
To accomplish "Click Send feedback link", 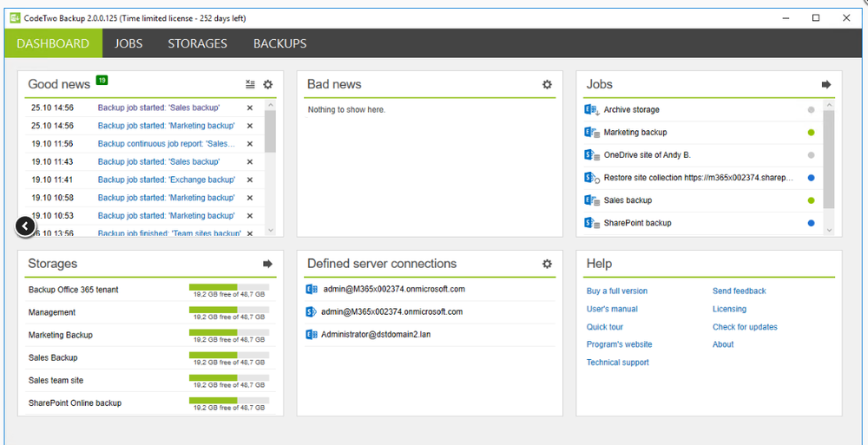I will pyautogui.click(x=739, y=291).
